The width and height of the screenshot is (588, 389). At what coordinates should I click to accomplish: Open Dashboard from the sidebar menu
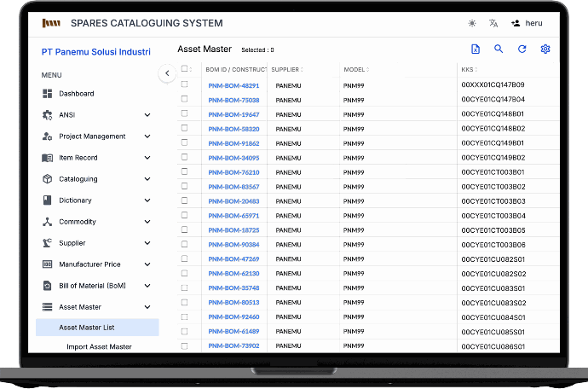click(76, 94)
